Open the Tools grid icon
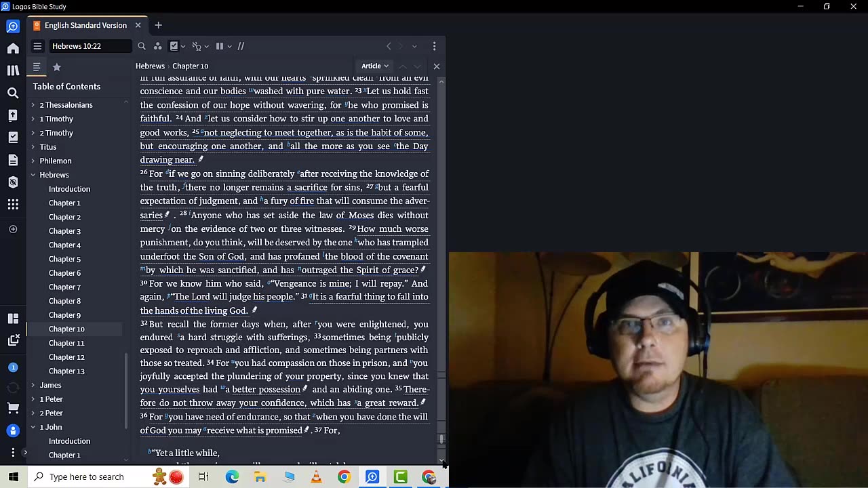Viewport: 868px width, 488px height. click(13, 205)
